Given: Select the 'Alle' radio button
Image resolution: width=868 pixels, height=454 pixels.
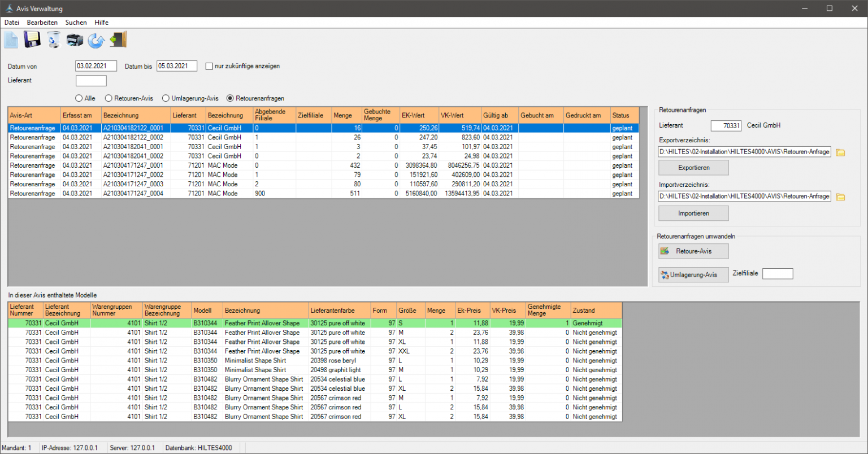Looking at the screenshot, I should 79,98.
